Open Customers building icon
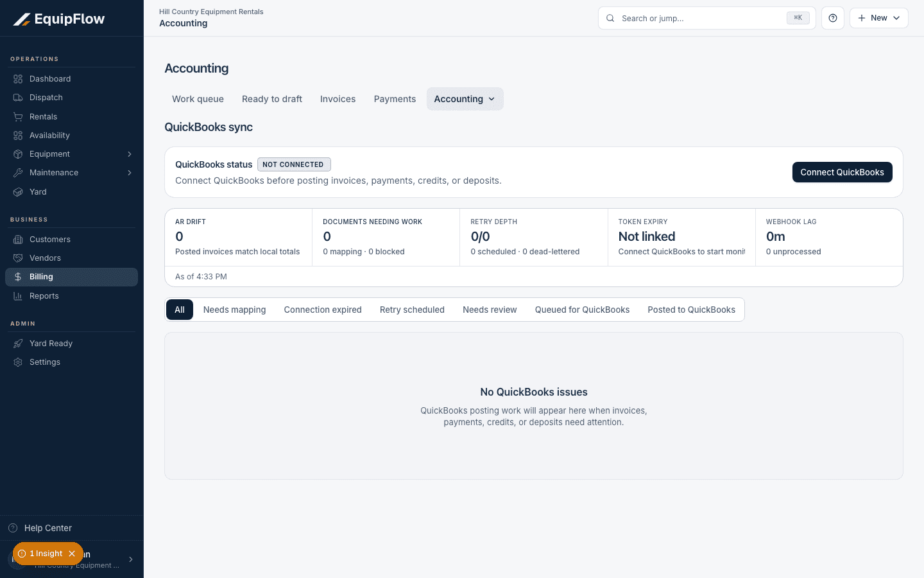Viewport: 924px width, 578px height. [x=18, y=240]
